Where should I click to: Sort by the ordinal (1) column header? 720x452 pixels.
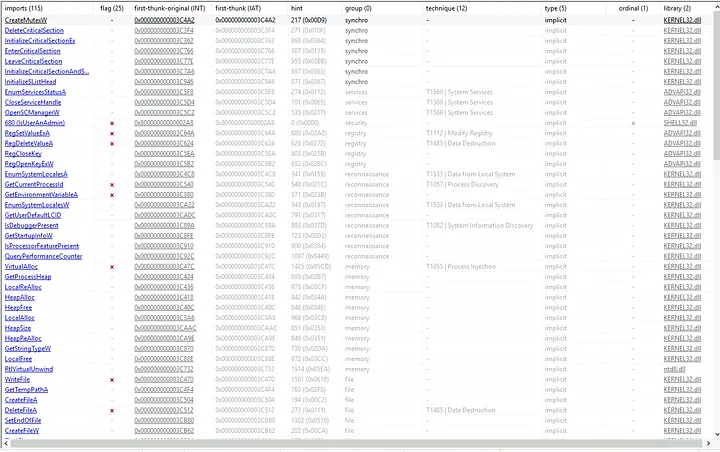[x=633, y=8]
